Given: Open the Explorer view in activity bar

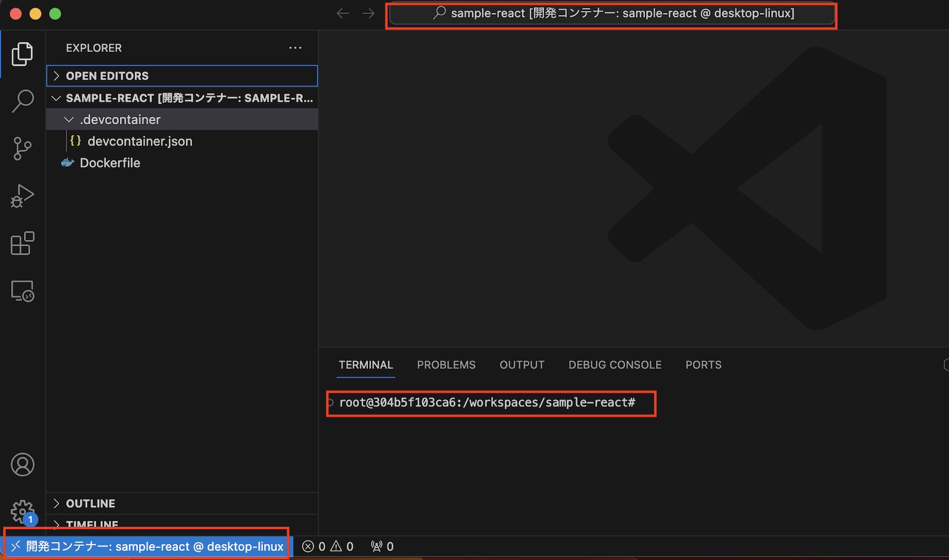Looking at the screenshot, I should (x=22, y=54).
